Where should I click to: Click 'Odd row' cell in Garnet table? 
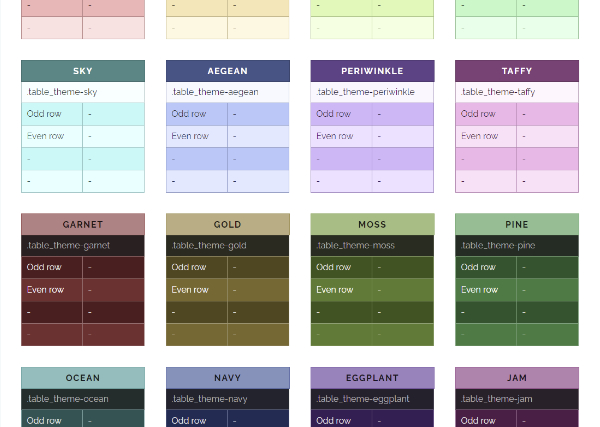[x=52, y=267]
